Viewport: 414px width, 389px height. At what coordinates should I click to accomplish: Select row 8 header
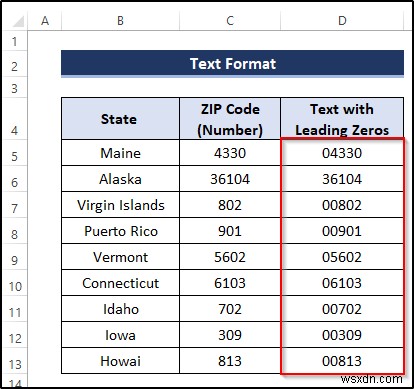pyautogui.click(x=14, y=231)
